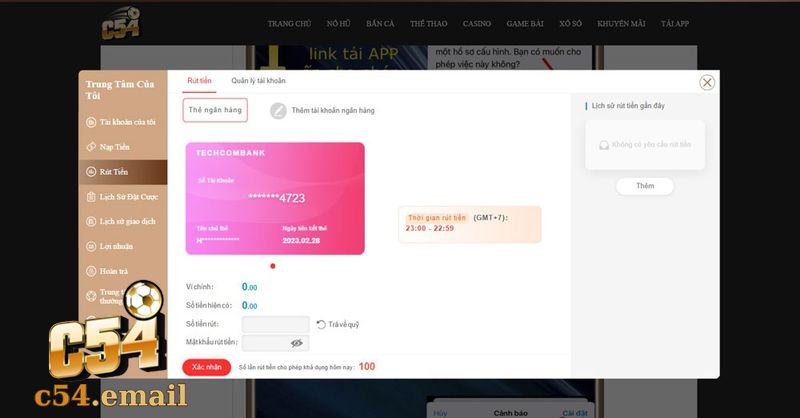Viewport: 800px width, 418px height.
Task: Click the Tài khoản của tôi sidebar icon
Action: [x=91, y=122]
